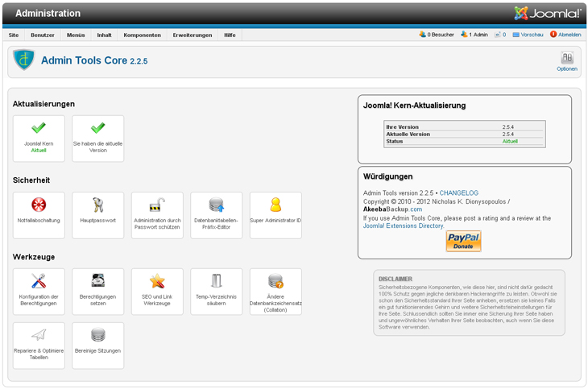Click the Vorschau preview link
This screenshot has height=389, width=588.
(x=528, y=35)
